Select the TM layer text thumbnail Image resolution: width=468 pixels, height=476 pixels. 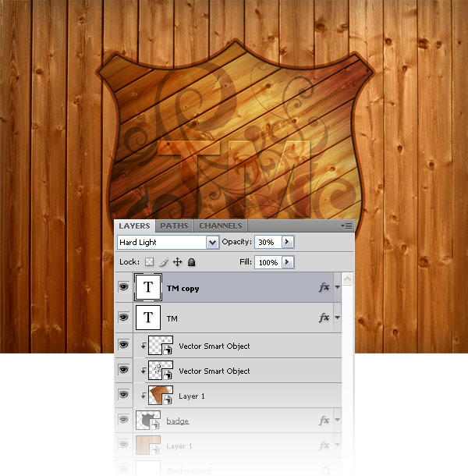148,318
